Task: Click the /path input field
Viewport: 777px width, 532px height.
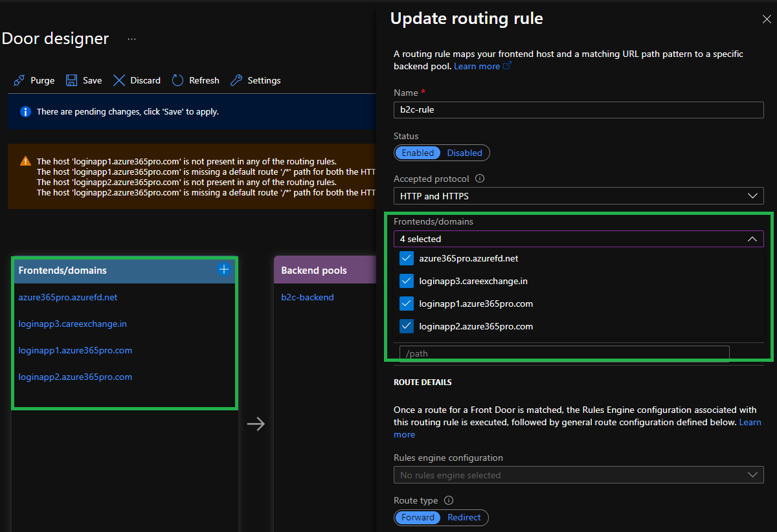Action: coord(565,353)
